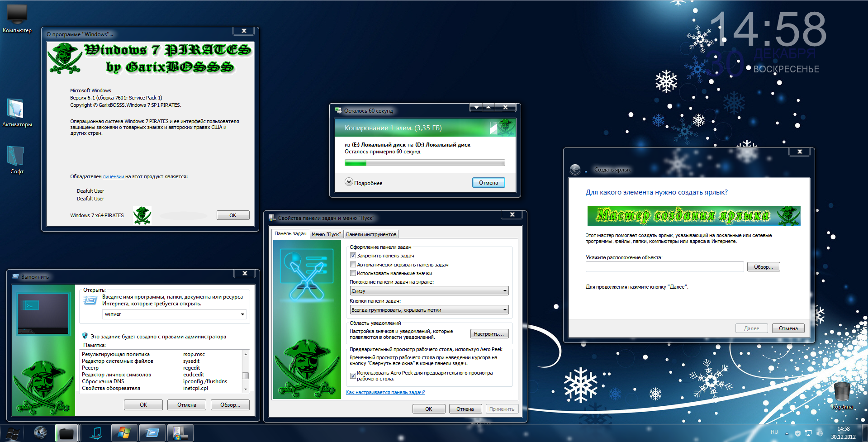This screenshot has width=868, height=442.
Task: Launch the music note media player icon
Action: [96, 433]
